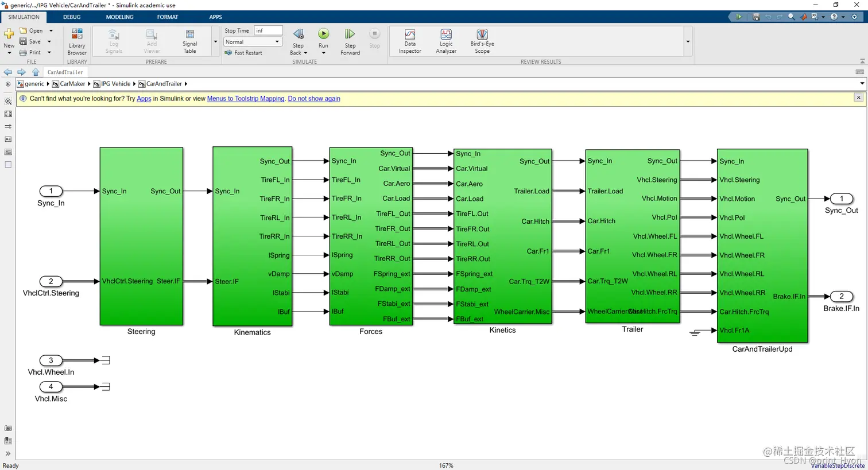Expand the Open dropdown arrow
868x470 pixels.
tap(51, 30)
